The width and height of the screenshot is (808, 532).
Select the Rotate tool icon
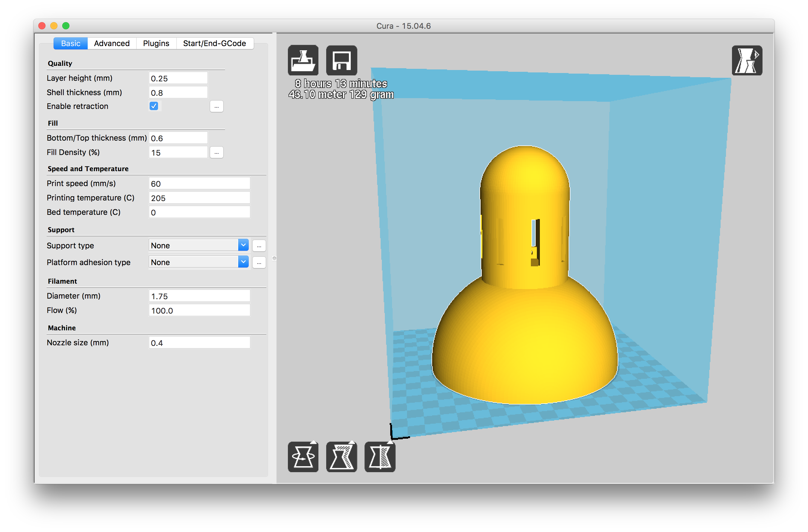pos(303,457)
